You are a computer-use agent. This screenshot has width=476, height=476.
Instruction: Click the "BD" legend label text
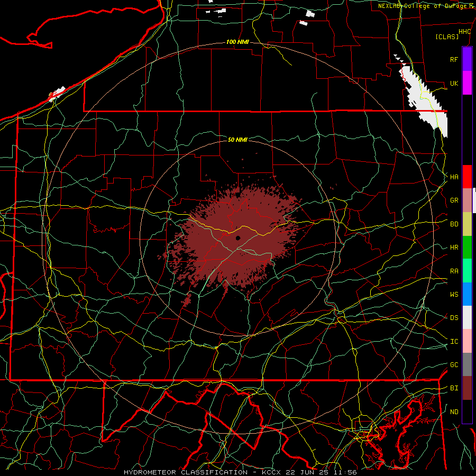click(454, 224)
